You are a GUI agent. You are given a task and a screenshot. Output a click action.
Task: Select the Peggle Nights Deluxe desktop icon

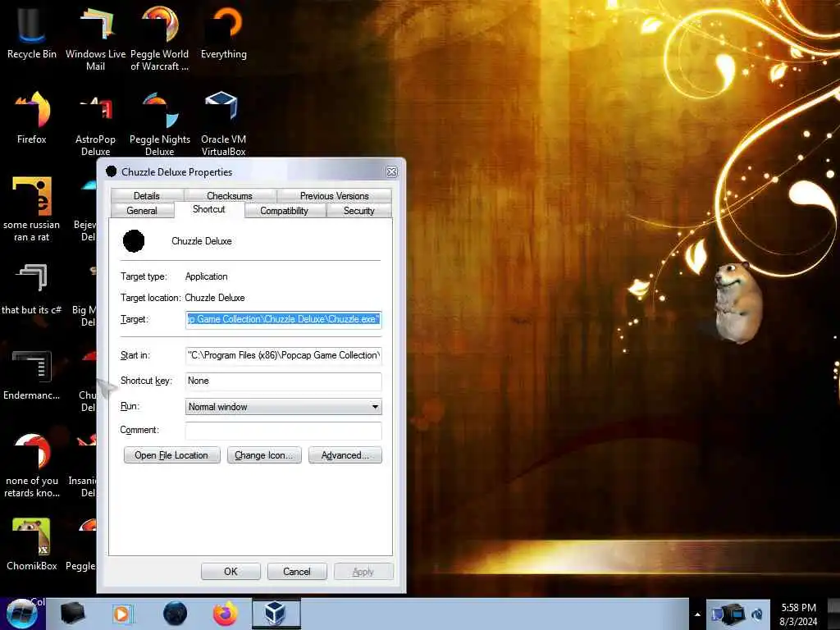[160, 123]
